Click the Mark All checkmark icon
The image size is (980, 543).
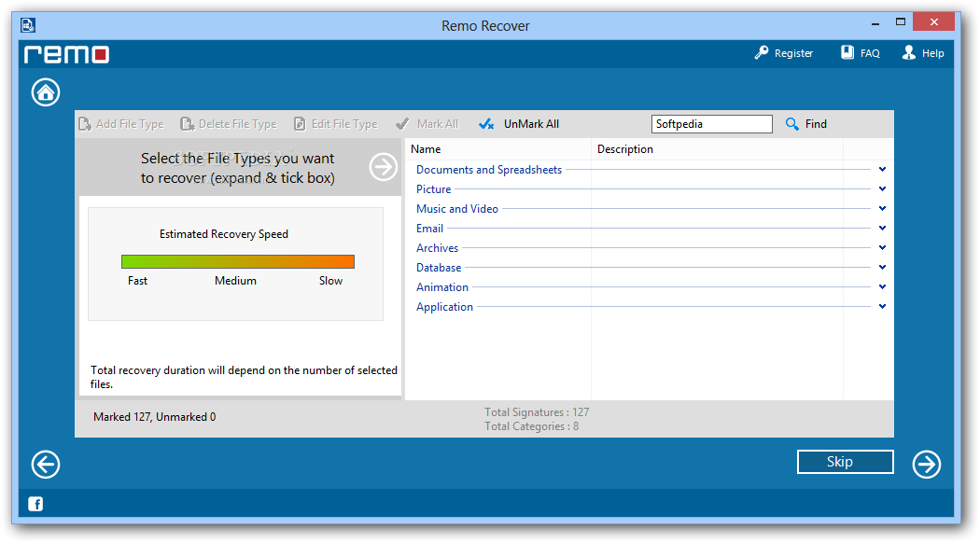402,124
